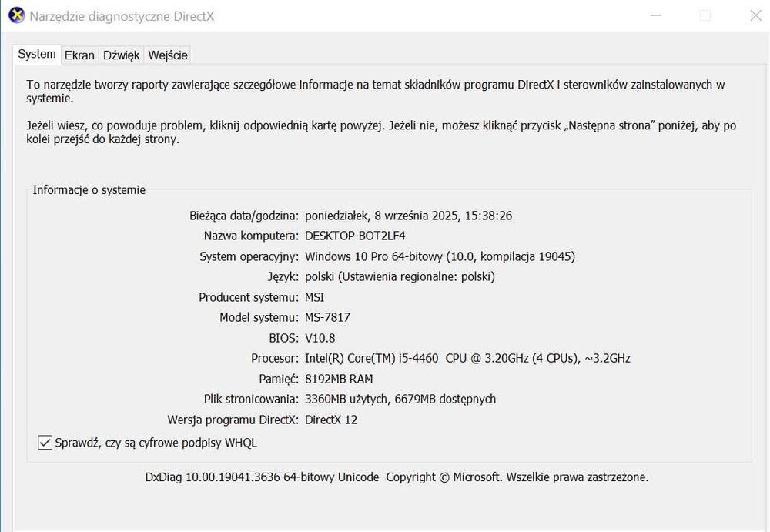
Task: Click the DirectX icon in the title bar
Action: [16, 15]
